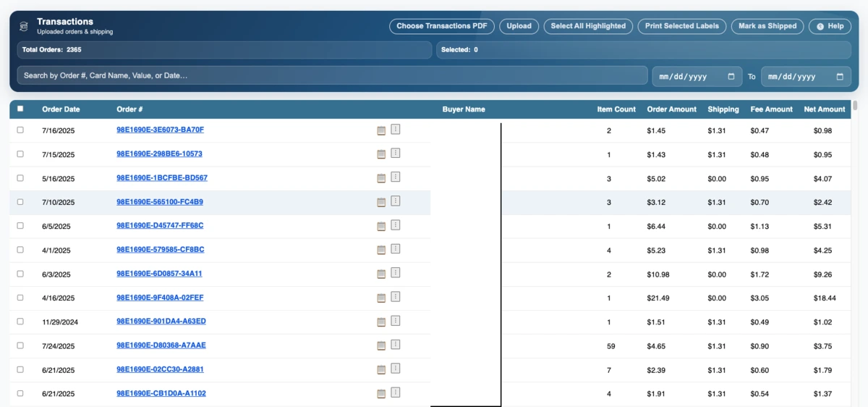The image size is (868, 407).
Task: Check the box for the 7/16/2025 order
Action: [x=20, y=130]
